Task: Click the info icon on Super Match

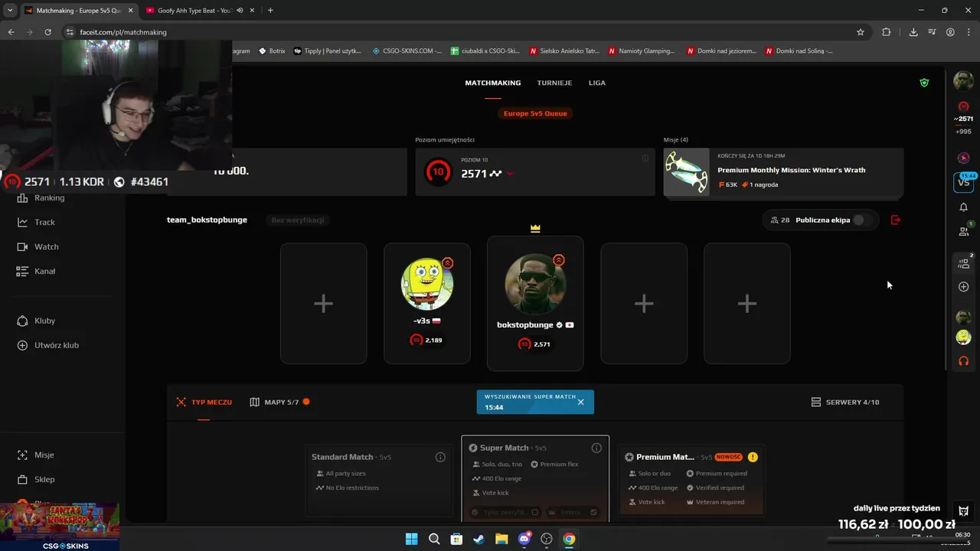Action: [596, 448]
